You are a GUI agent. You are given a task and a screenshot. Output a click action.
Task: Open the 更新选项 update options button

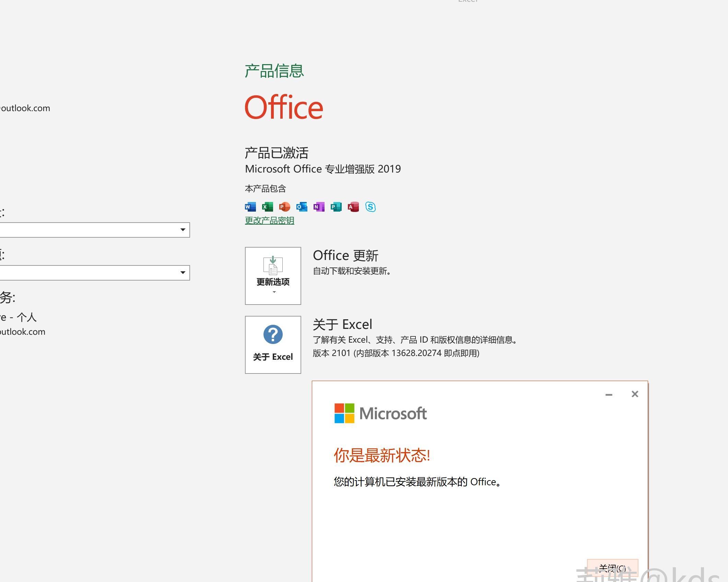273,276
